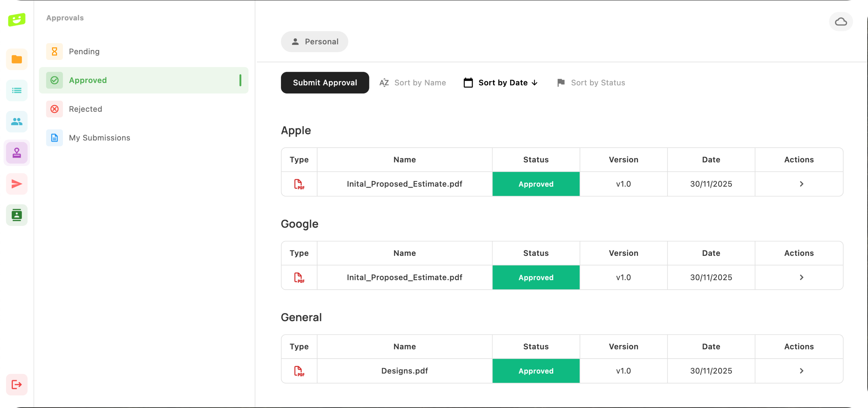Select the approvals stamp sidebar icon

[16, 153]
